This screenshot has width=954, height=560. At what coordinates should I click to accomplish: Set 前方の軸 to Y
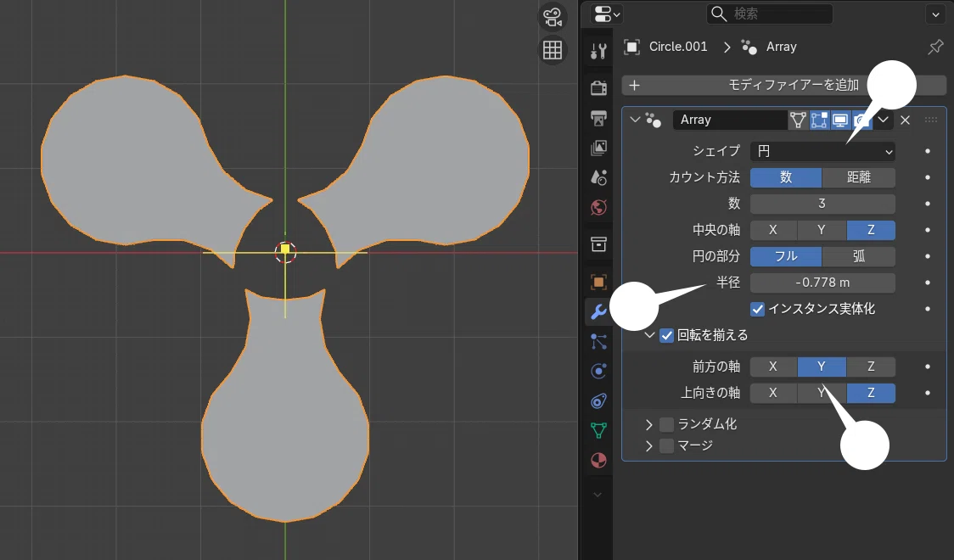(822, 366)
